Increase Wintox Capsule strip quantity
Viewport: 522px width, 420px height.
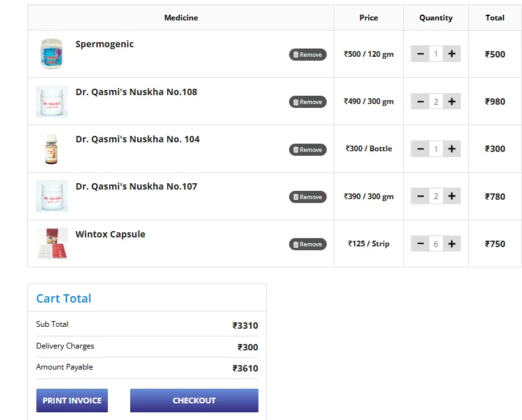coord(452,244)
